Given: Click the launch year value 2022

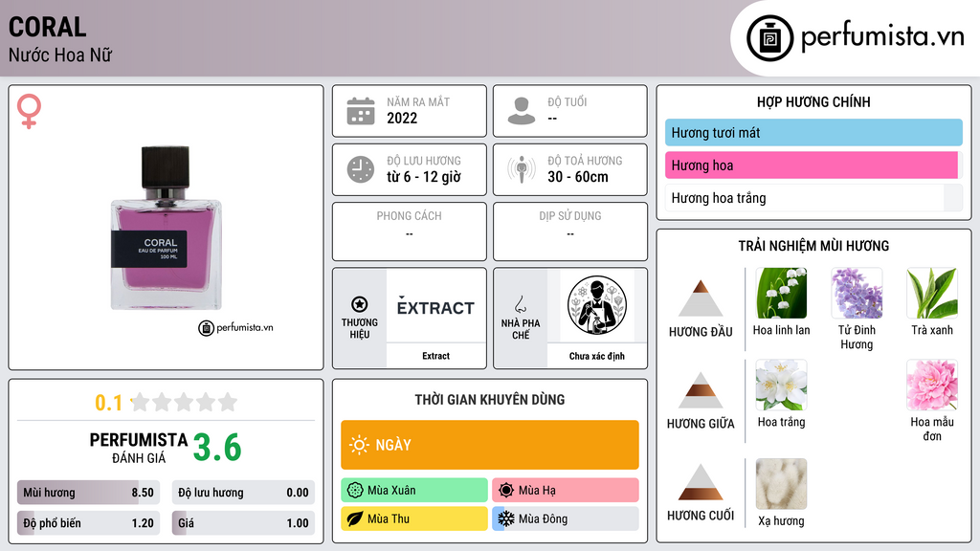Looking at the screenshot, I should [x=402, y=118].
